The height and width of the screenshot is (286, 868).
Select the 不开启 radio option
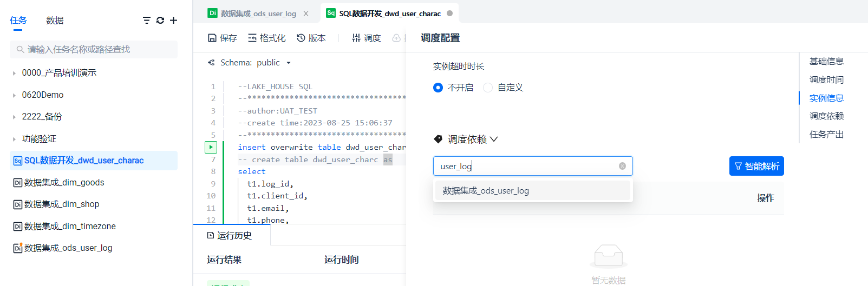click(x=438, y=88)
